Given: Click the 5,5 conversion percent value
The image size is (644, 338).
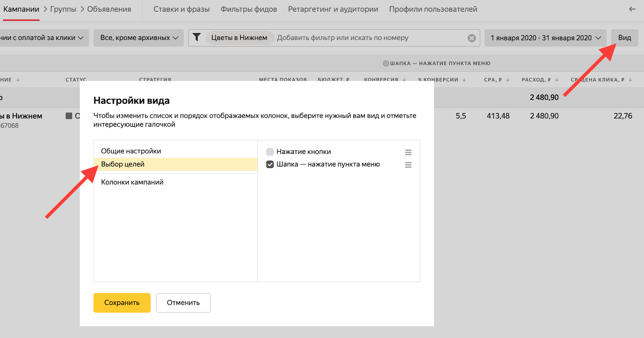Looking at the screenshot, I should [x=461, y=116].
